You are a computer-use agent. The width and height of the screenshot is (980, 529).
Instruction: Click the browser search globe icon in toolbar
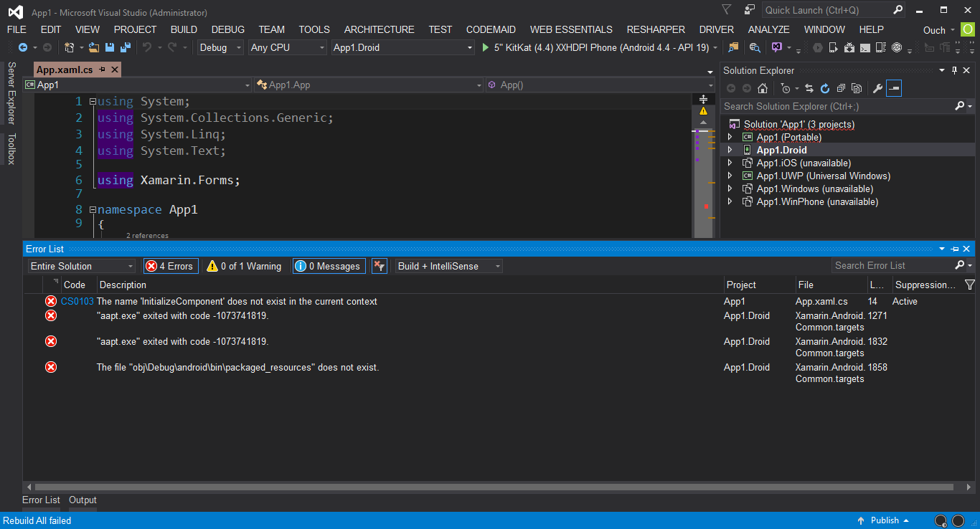pyautogui.click(x=755, y=47)
